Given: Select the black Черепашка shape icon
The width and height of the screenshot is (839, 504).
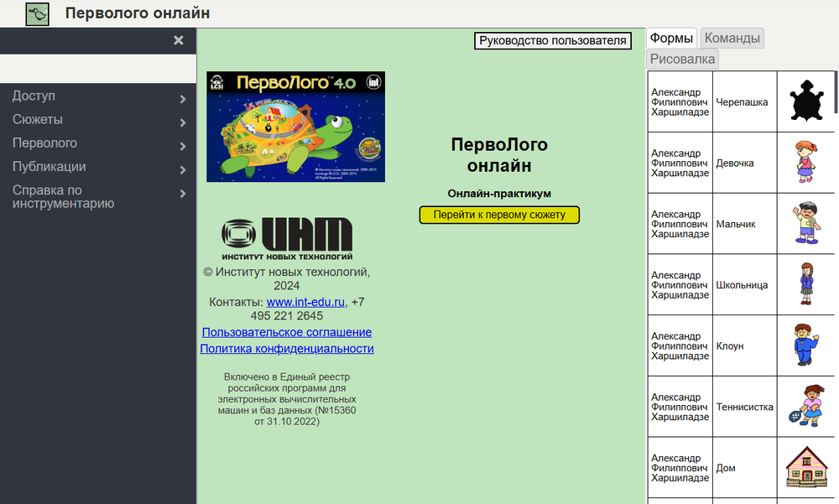Looking at the screenshot, I should click(806, 101).
